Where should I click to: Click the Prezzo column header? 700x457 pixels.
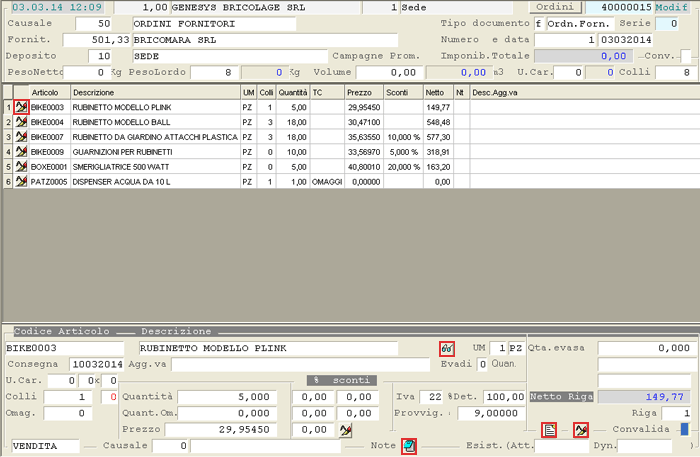[364, 92]
